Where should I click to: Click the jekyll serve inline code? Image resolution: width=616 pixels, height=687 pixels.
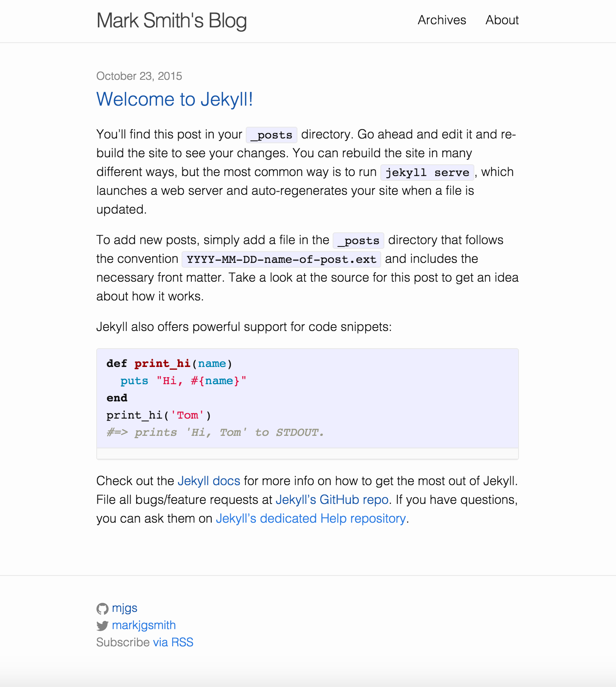pos(427,173)
